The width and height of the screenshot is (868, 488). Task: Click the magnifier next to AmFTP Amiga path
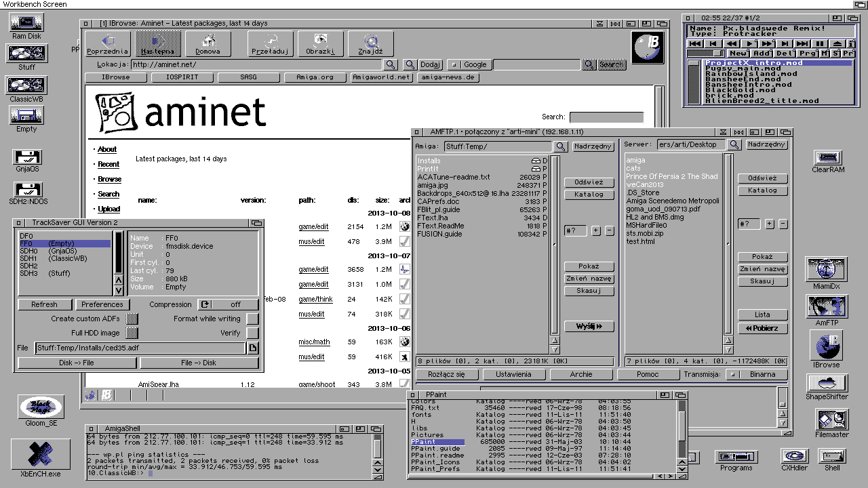coord(561,146)
